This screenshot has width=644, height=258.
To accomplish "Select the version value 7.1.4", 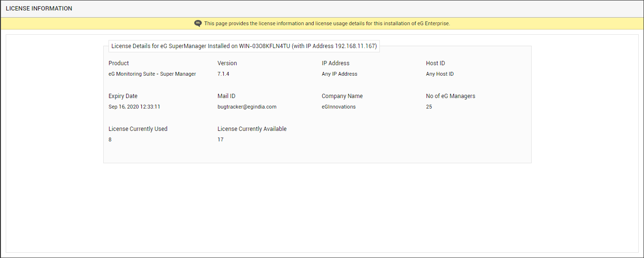I will (223, 74).
